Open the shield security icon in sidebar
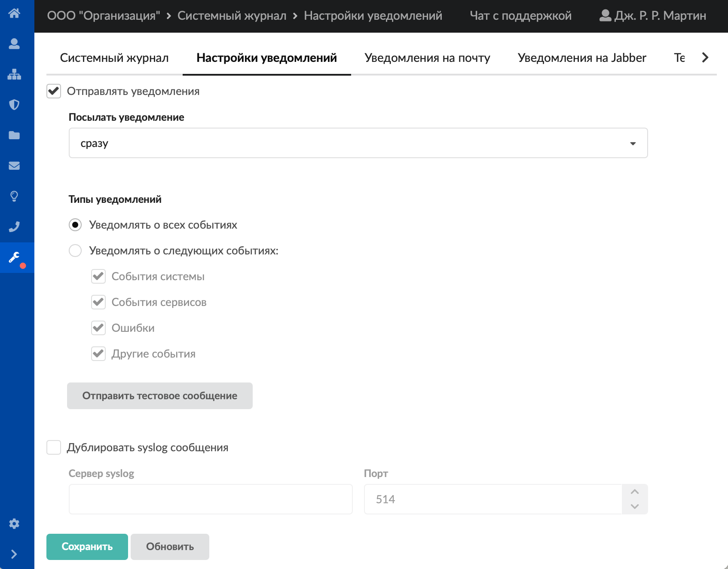728x569 pixels. pyautogui.click(x=14, y=105)
